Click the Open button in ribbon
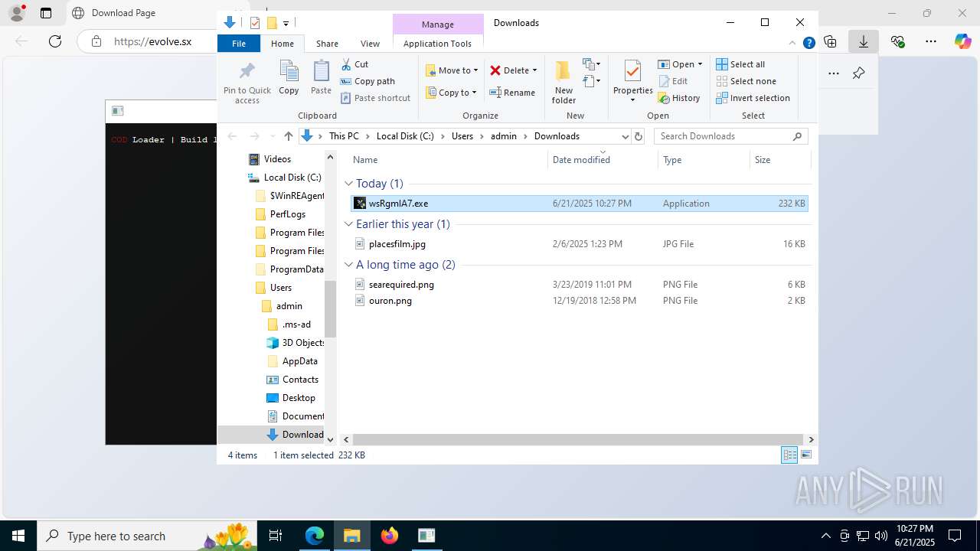This screenshot has width=980, height=551. pyautogui.click(x=680, y=64)
